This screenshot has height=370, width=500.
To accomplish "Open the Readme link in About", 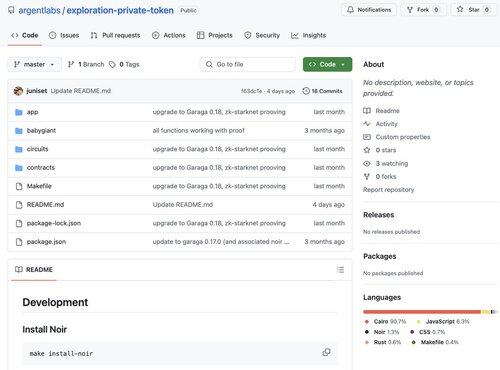I will [x=381, y=111].
